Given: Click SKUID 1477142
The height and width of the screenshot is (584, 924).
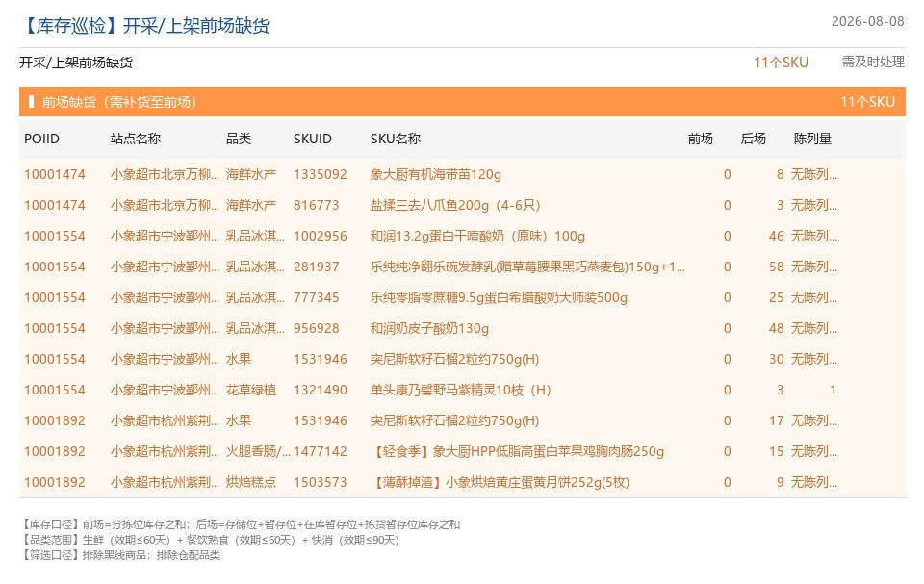Looking at the screenshot, I should 320,451.
